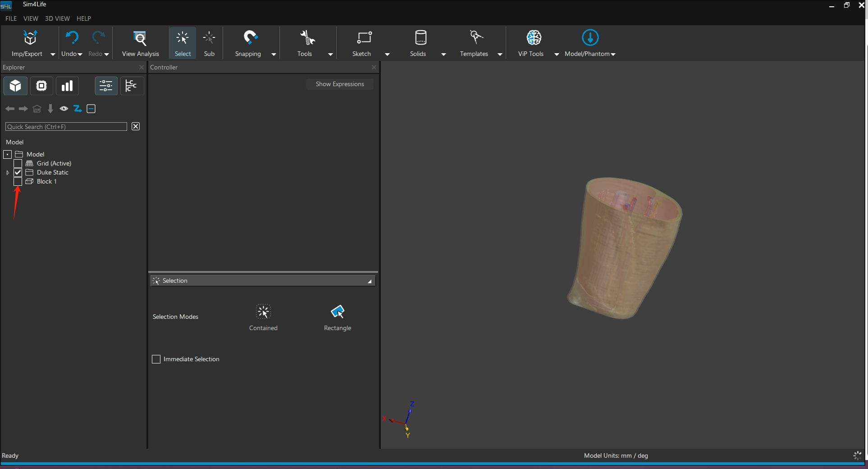Expand the Duke Static tree folder
The height and width of the screenshot is (469, 868).
click(x=8, y=173)
